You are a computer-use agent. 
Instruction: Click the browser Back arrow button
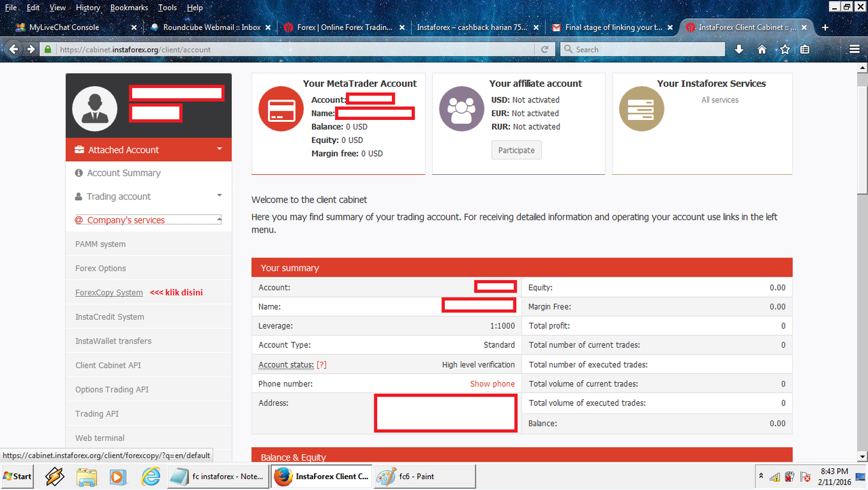click(14, 49)
